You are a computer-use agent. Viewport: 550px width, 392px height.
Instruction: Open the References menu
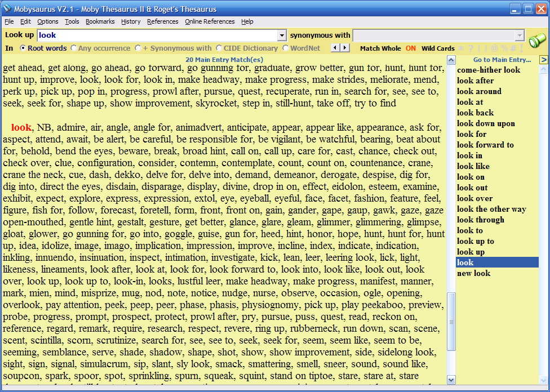[163, 21]
